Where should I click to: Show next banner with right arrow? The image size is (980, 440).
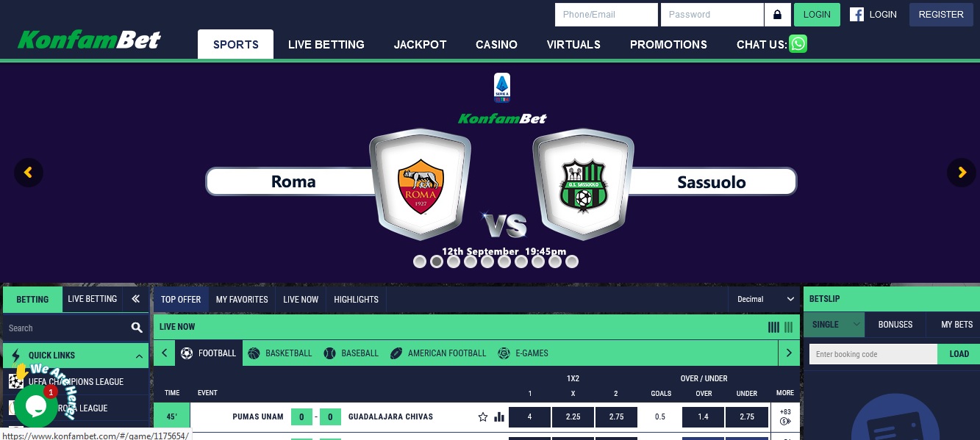962,173
